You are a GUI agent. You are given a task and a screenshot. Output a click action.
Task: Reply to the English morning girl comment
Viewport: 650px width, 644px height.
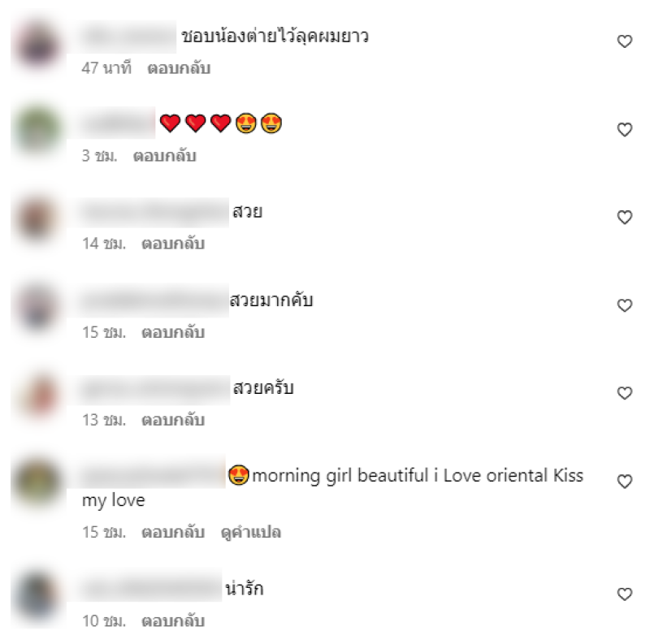tap(173, 533)
